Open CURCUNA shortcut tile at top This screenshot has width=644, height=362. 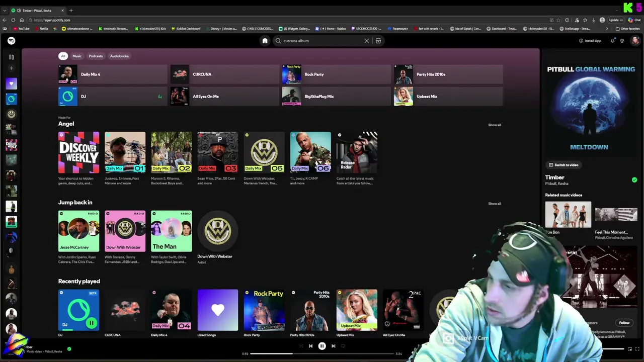click(224, 74)
